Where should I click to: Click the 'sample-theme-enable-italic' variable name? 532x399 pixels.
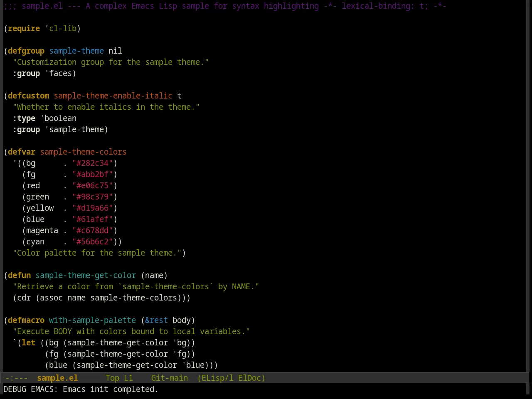113,96
